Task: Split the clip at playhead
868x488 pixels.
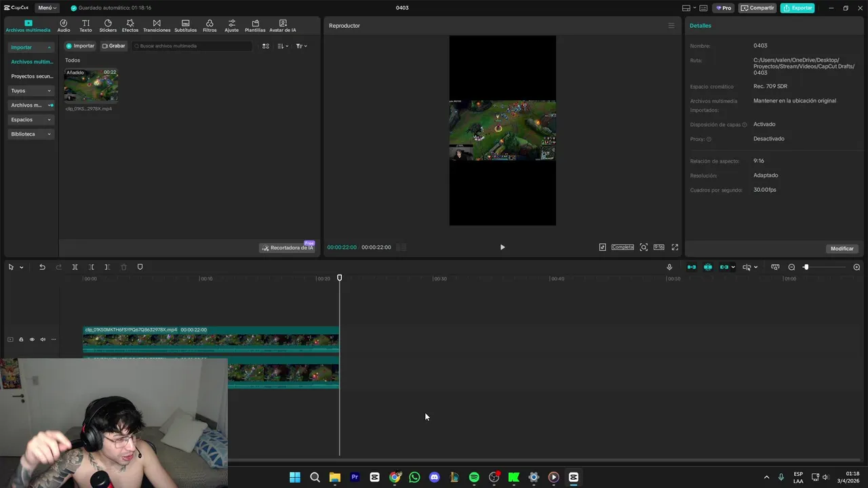Action: point(75,267)
